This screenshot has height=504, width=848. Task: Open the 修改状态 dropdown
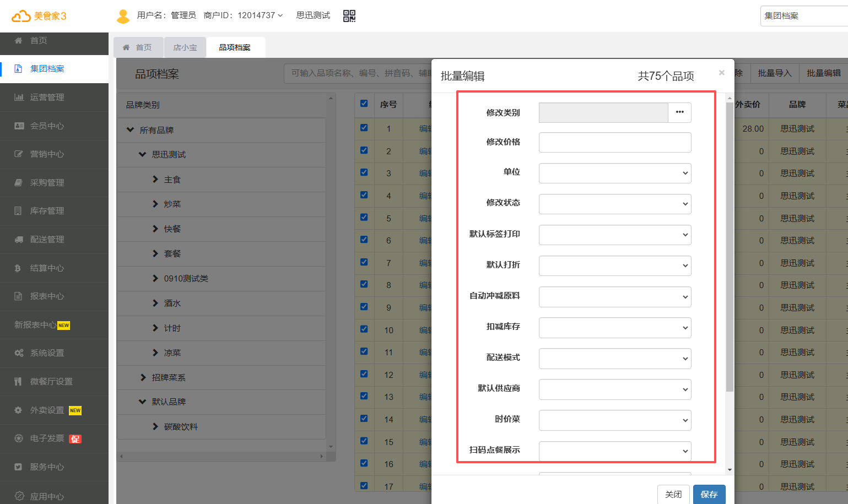point(614,204)
